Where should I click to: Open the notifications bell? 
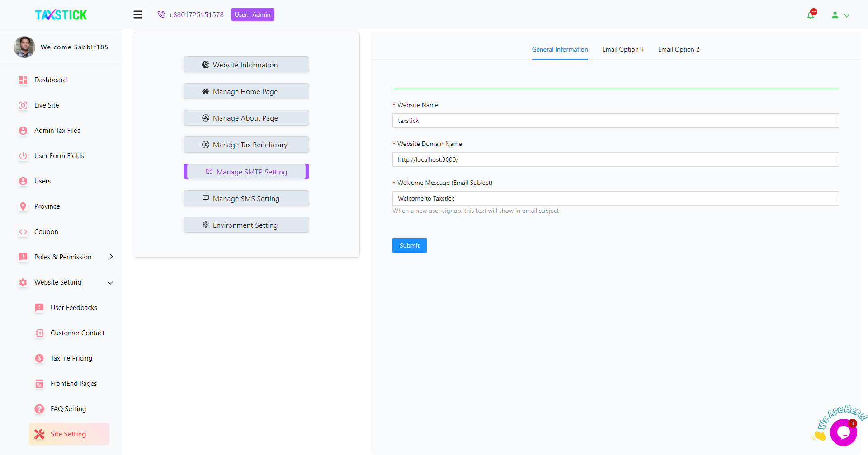point(811,15)
